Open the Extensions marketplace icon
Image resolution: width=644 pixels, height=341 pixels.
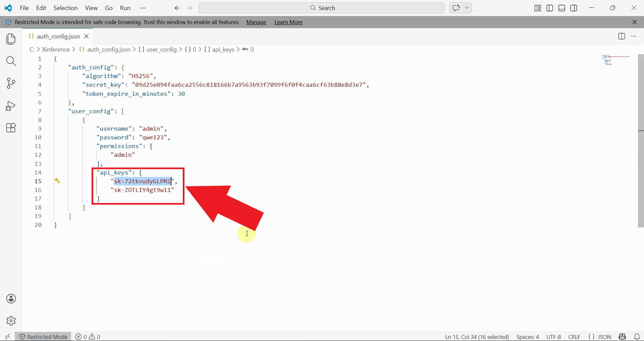click(x=11, y=128)
